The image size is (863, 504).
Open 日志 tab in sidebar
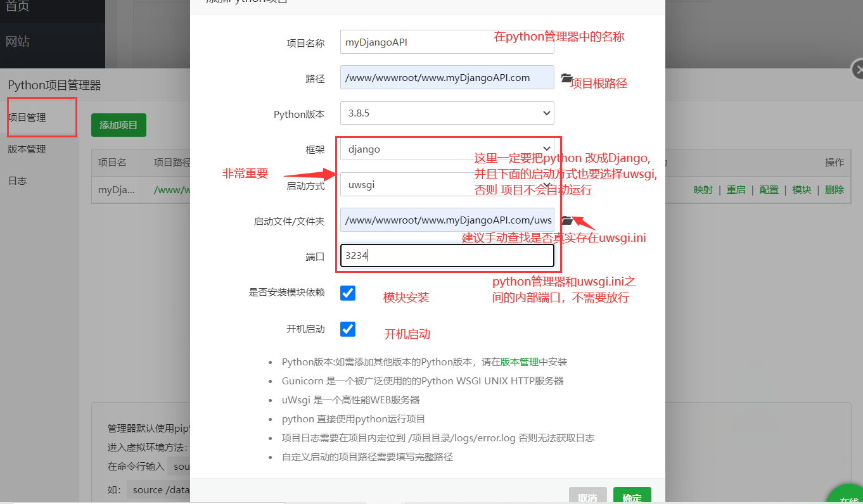click(x=18, y=181)
